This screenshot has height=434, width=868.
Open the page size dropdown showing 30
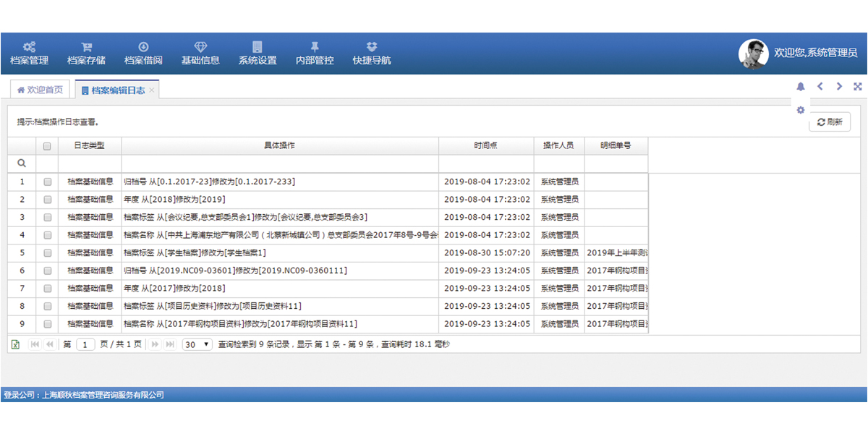coord(197,344)
